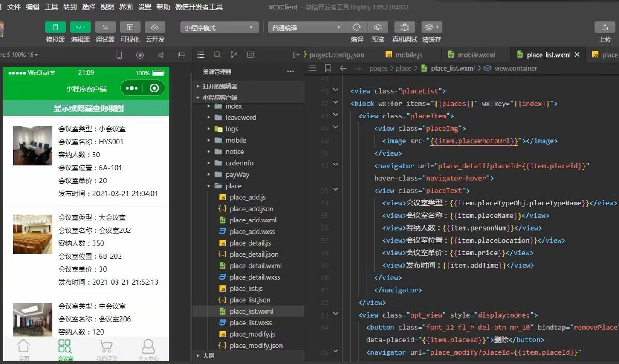
Task: Toggle the simulator panel button
Action: (x=55, y=27)
